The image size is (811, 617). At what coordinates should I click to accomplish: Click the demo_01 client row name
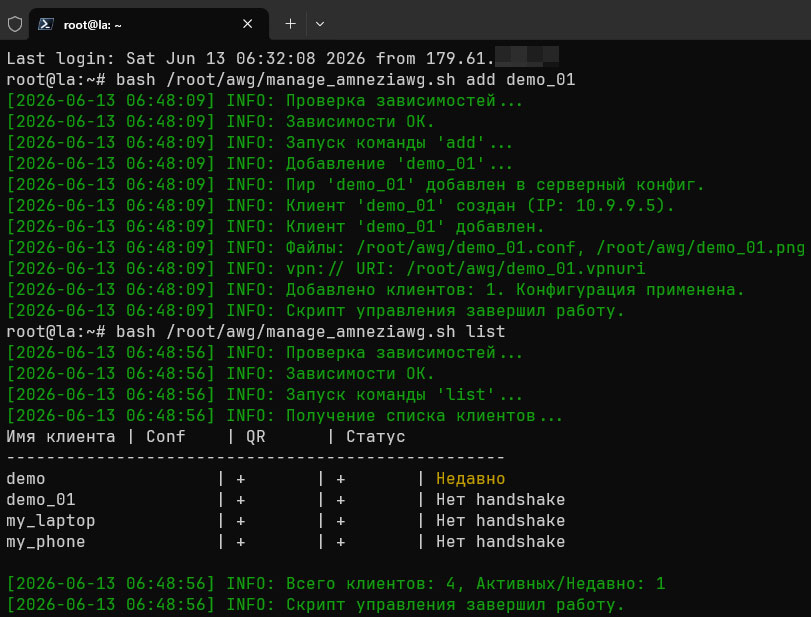(41, 500)
